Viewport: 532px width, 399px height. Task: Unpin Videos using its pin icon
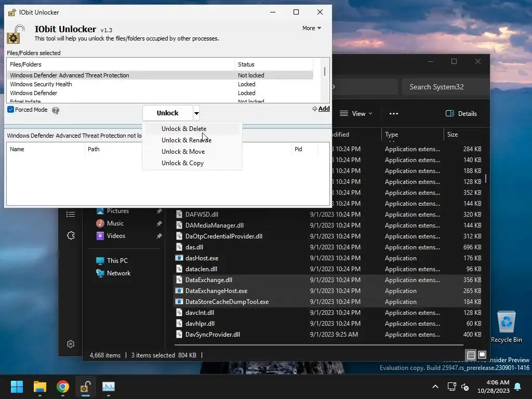[159, 236]
